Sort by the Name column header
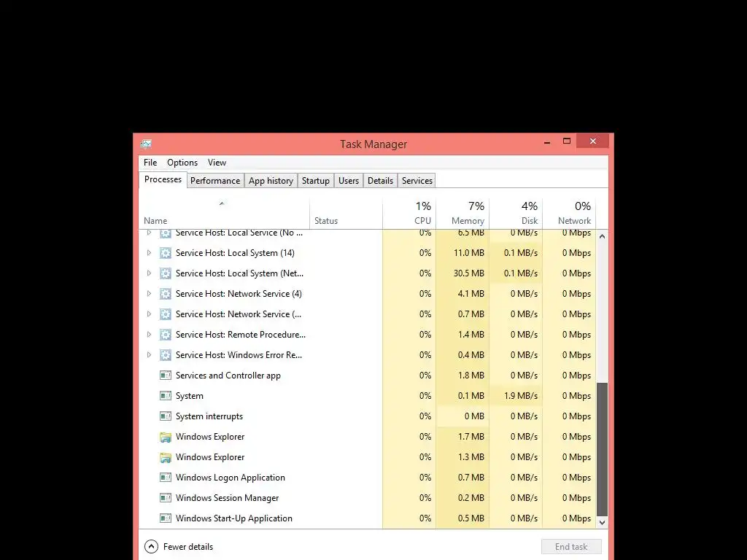Viewport: 747px width, 560px height. click(x=224, y=214)
